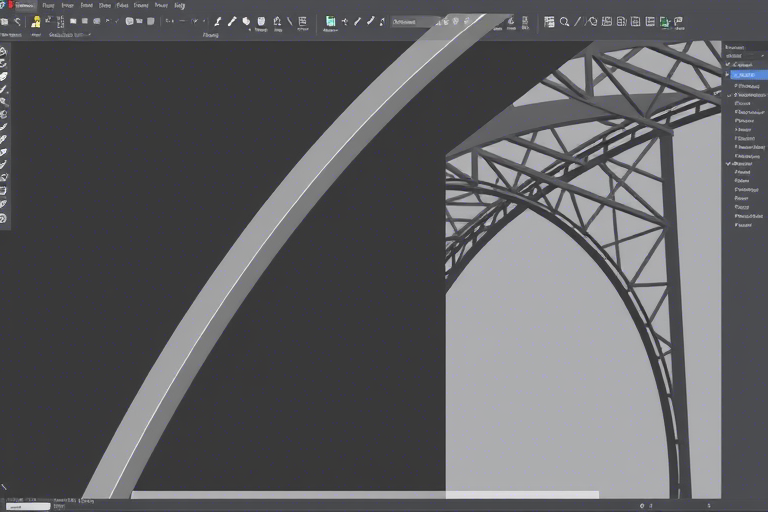Screen dimensions: 768x512
Task: Open the first menu after the title tab
Action: (48, 5)
